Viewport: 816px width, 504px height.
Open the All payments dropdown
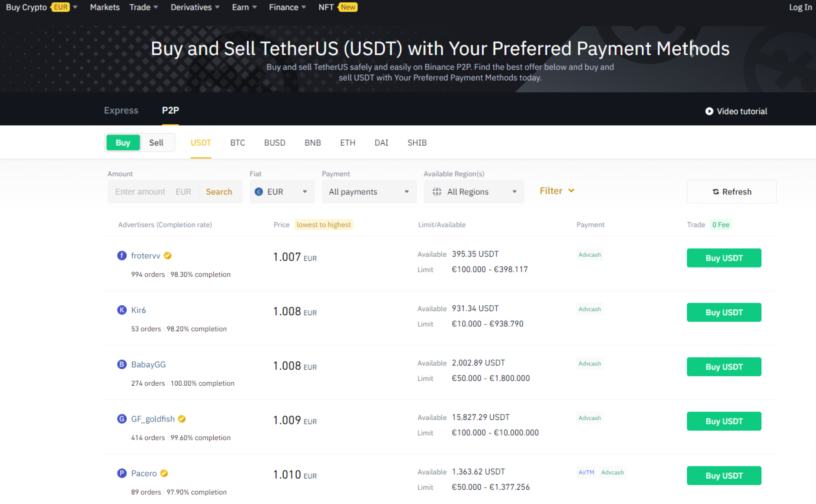point(369,191)
